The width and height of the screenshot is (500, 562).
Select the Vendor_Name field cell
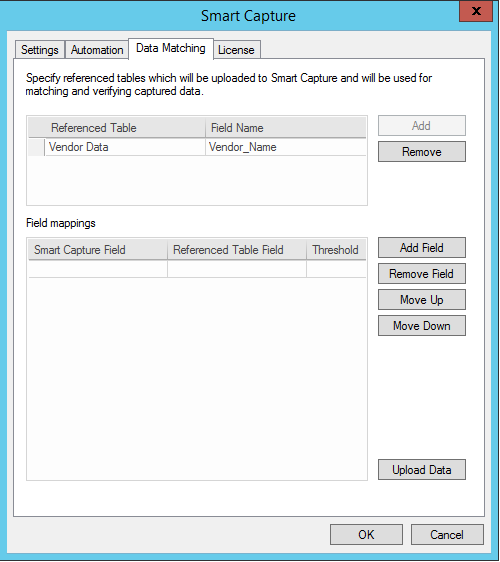click(286, 147)
